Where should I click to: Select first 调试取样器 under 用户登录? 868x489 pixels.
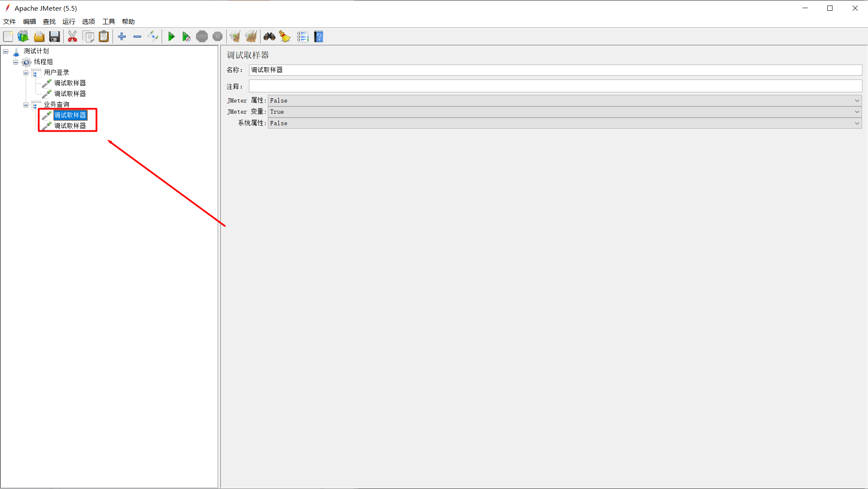click(x=70, y=83)
